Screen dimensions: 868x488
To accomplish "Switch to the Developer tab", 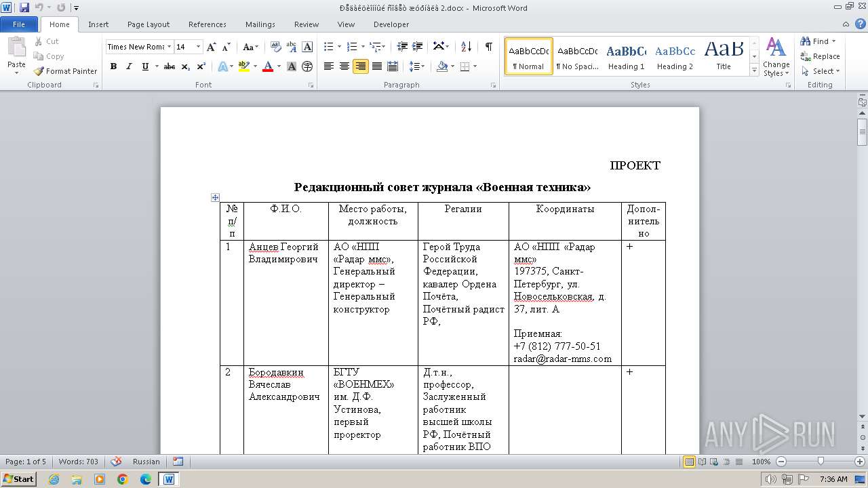I will click(x=391, y=24).
